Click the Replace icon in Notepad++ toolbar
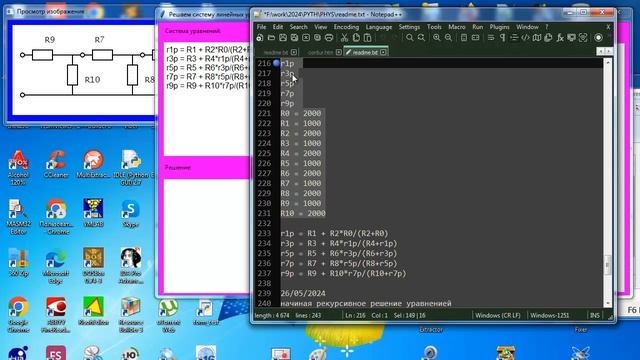Image resolution: width=640 pixels, height=360 pixels. (421, 38)
